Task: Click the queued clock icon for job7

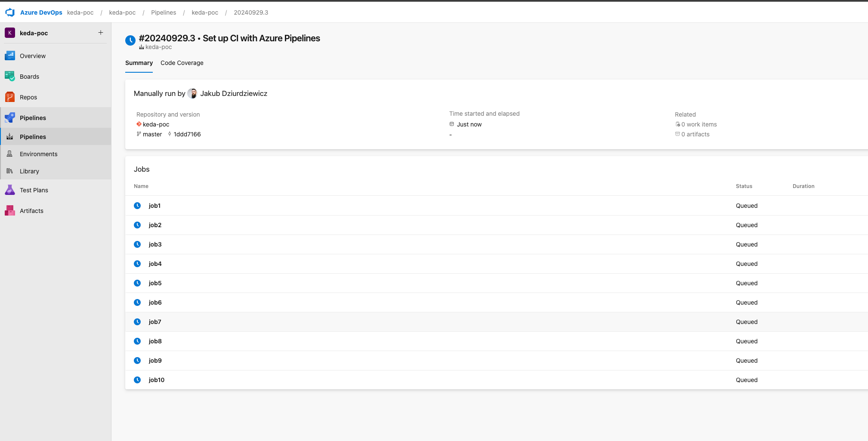Action: pos(137,322)
